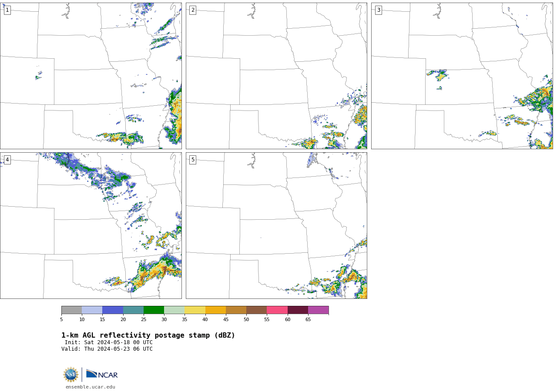This screenshot has width=557, height=392.
Task: Open ensemble member 4 reflectivity map
Action: point(91,225)
